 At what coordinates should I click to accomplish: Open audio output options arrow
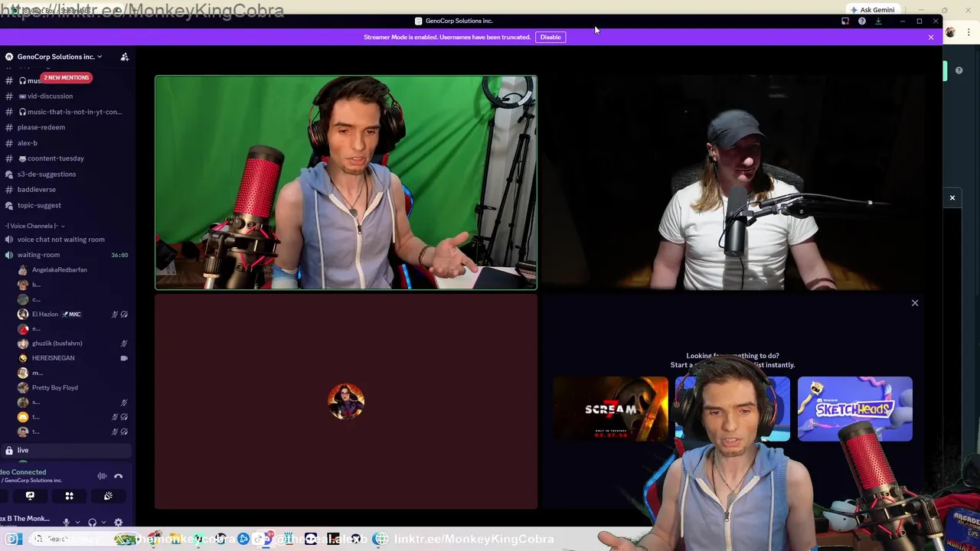tap(103, 523)
